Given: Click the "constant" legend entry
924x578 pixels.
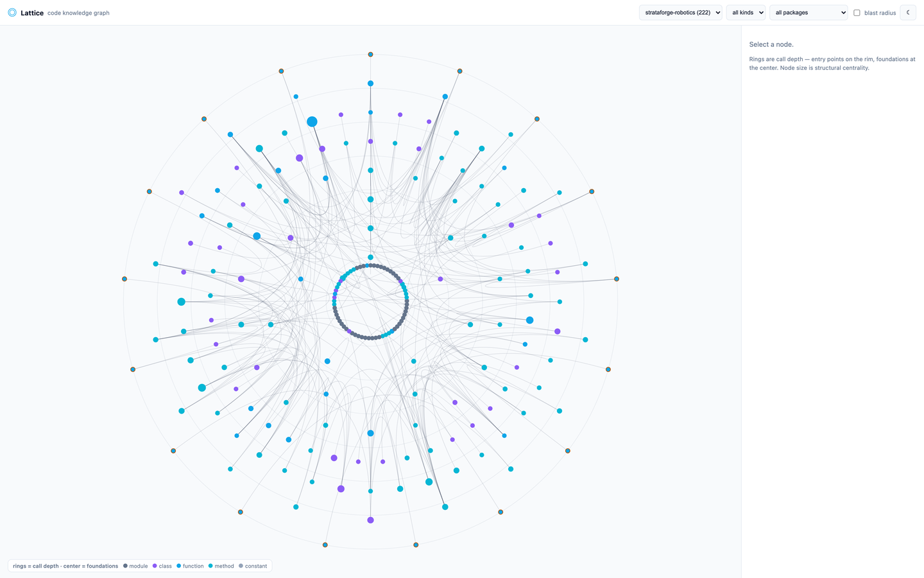Looking at the screenshot, I should point(253,566).
